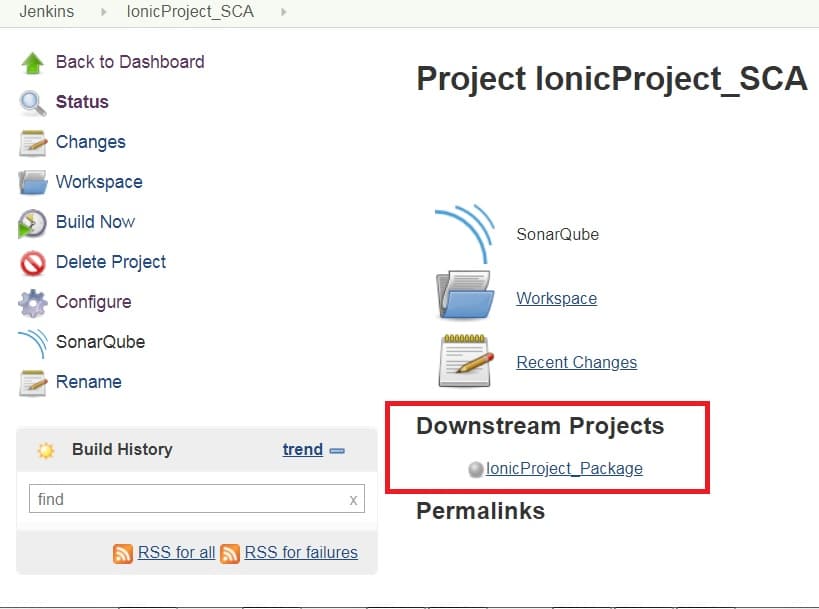Image resolution: width=819 pixels, height=609 pixels.
Task: Collapse the Build History trend minus icon
Action: pos(337,451)
